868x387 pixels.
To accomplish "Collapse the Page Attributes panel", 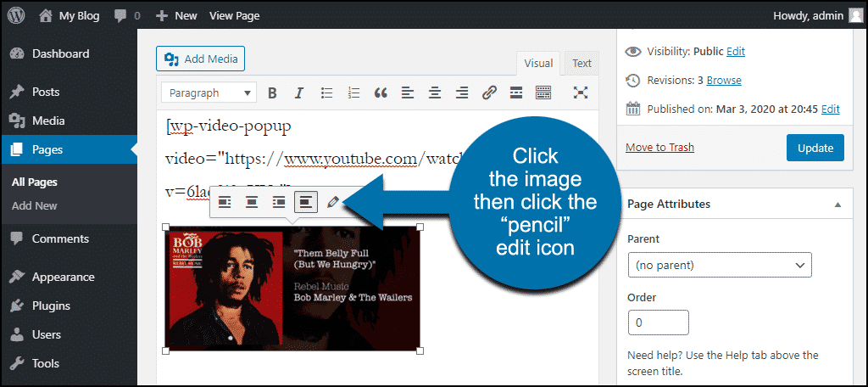I will [838, 204].
